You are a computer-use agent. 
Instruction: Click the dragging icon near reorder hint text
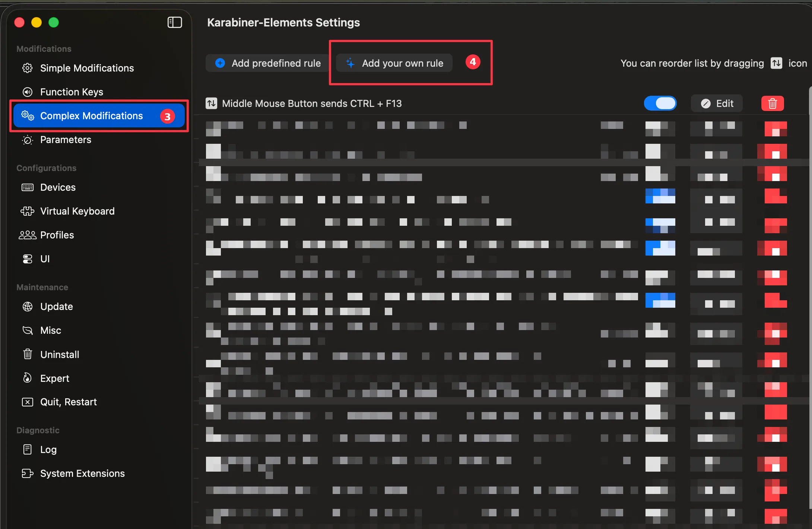click(x=777, y=63)
